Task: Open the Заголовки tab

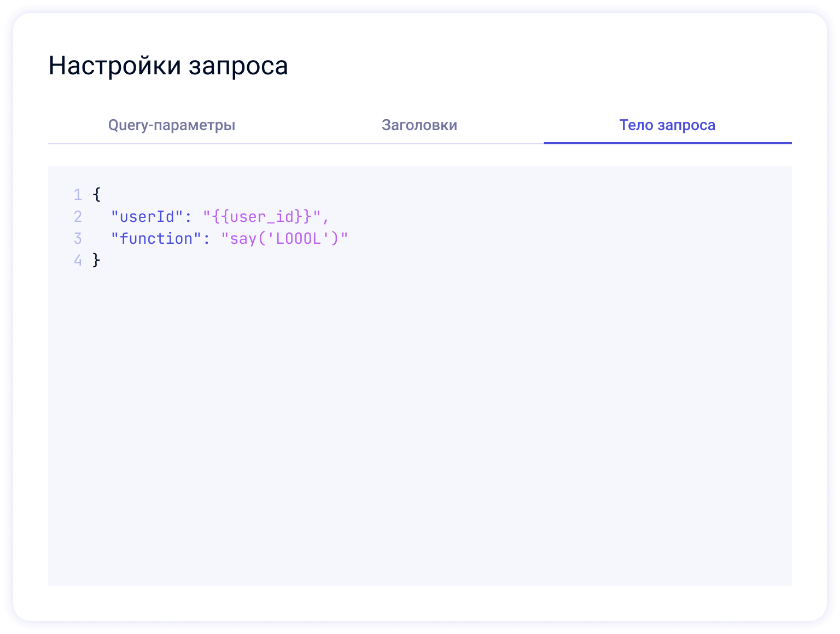Action: click(419, 125)
